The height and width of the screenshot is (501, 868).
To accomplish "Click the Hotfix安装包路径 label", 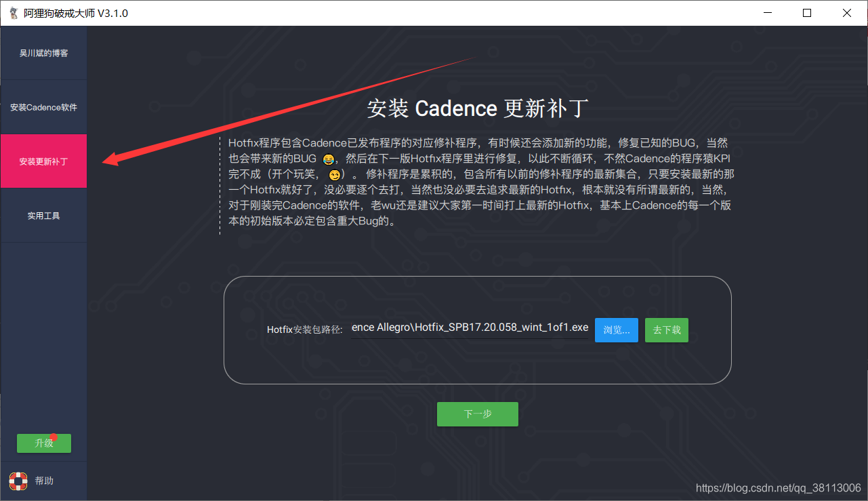I will coord(305,329).
